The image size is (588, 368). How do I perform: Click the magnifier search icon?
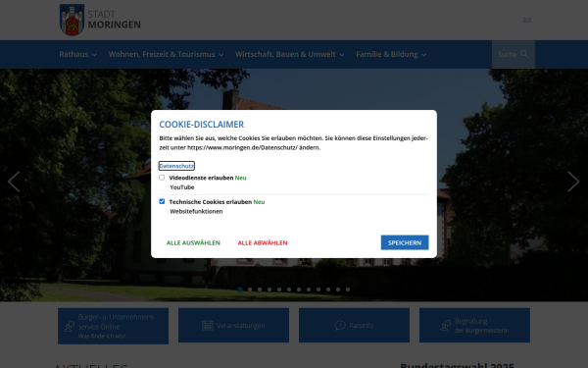point(524,54)
